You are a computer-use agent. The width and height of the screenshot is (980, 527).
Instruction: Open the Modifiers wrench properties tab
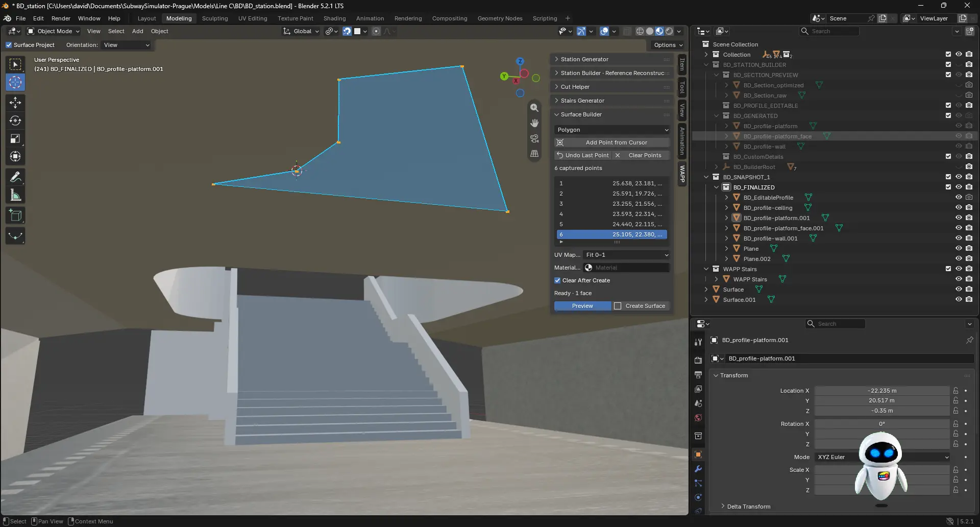(698, 469)
